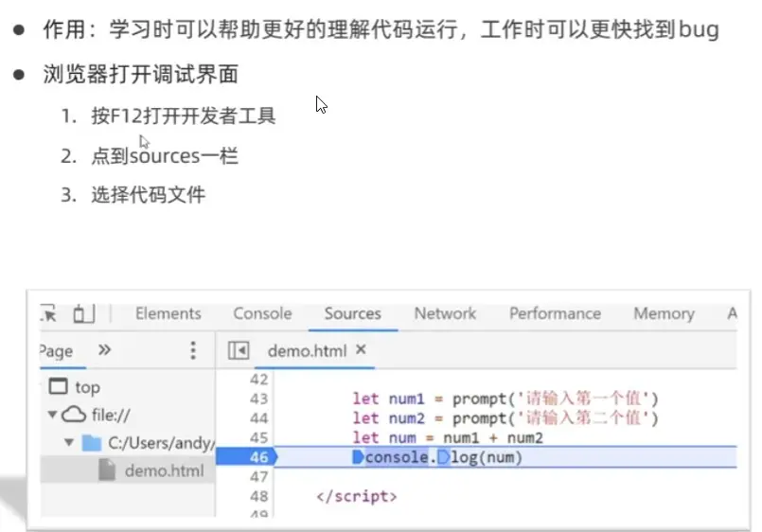Viewport: 762px width, 532px height.
Task: Click the file:// cloud icon
Action: point(74,415)
